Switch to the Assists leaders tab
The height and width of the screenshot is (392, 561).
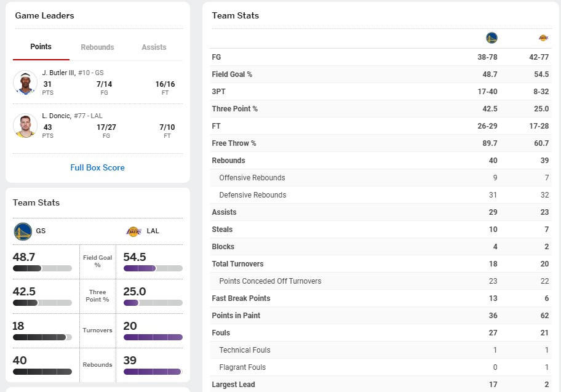[x=154, y=47]
